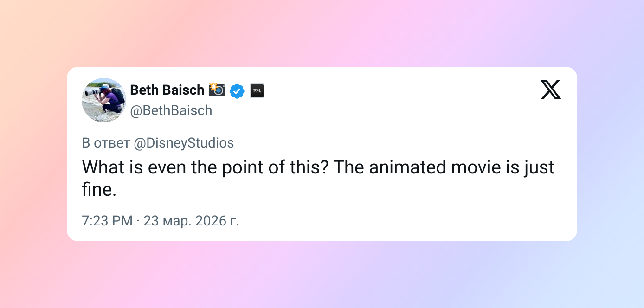644x308 pixels.
Task: Click the camera flash emoji icon
Action: click(217, 89)
